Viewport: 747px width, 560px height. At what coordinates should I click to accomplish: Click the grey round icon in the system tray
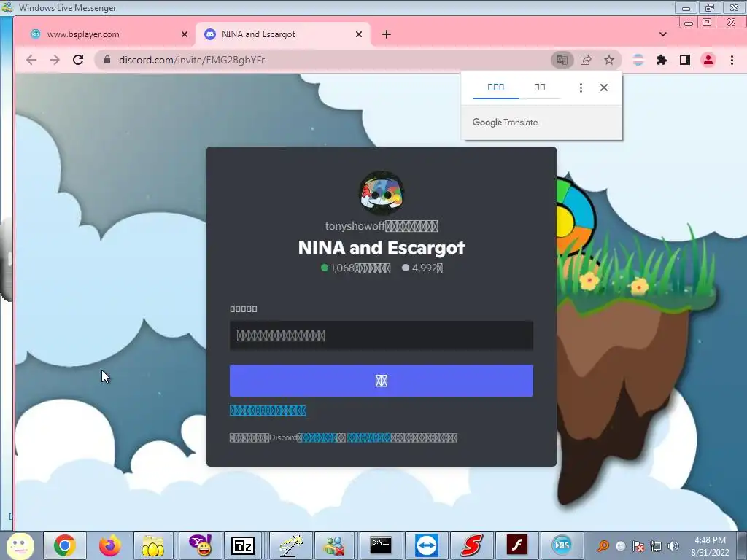pos(620,546)
